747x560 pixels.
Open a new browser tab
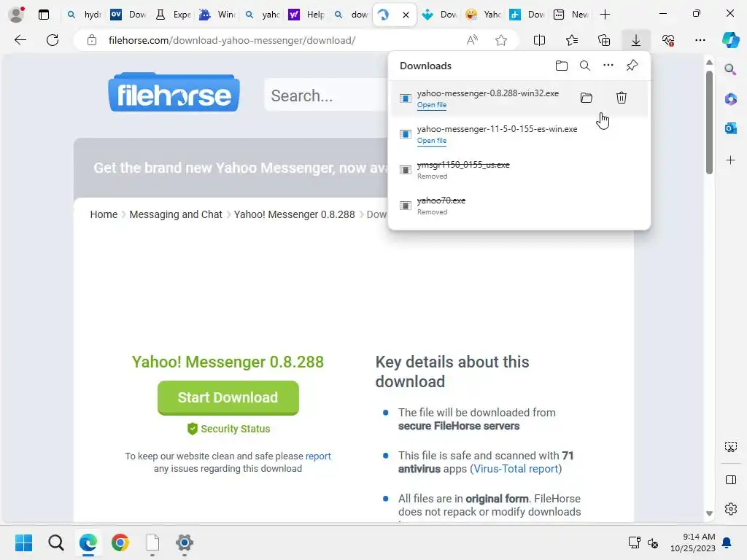point(605,15)
